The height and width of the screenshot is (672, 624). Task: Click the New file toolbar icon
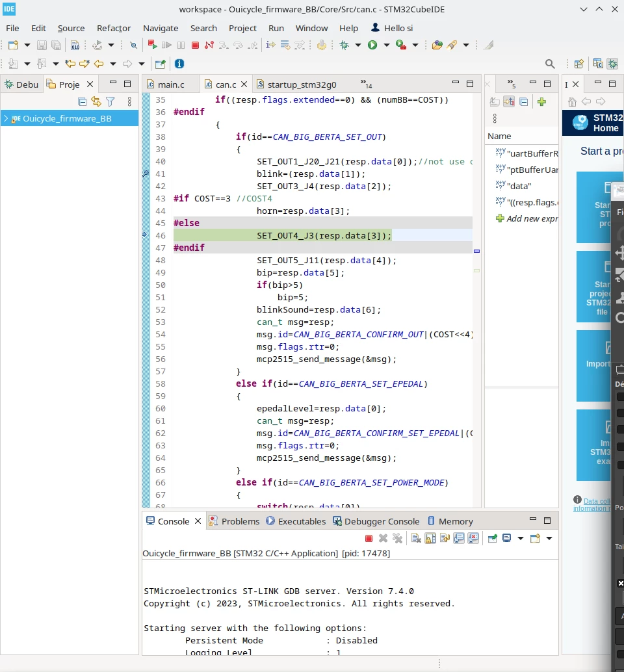click(13, 45)
